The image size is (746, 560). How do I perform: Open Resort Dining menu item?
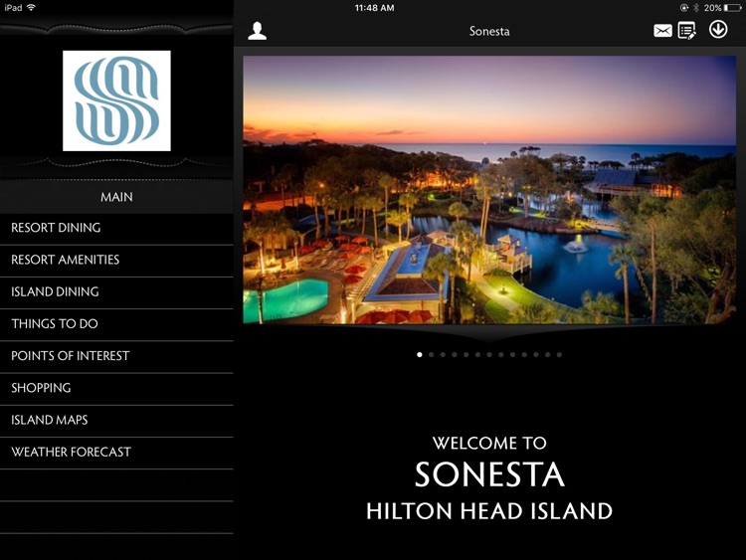tap(116, 229)
